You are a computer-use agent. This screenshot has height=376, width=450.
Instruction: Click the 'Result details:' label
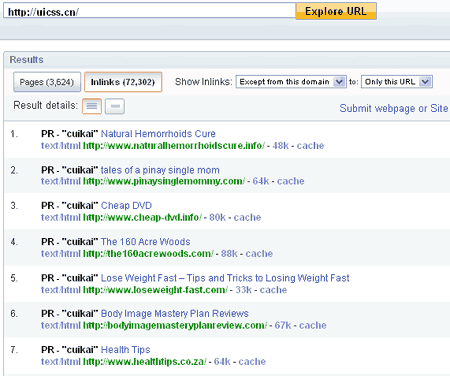tap(46, 105)
